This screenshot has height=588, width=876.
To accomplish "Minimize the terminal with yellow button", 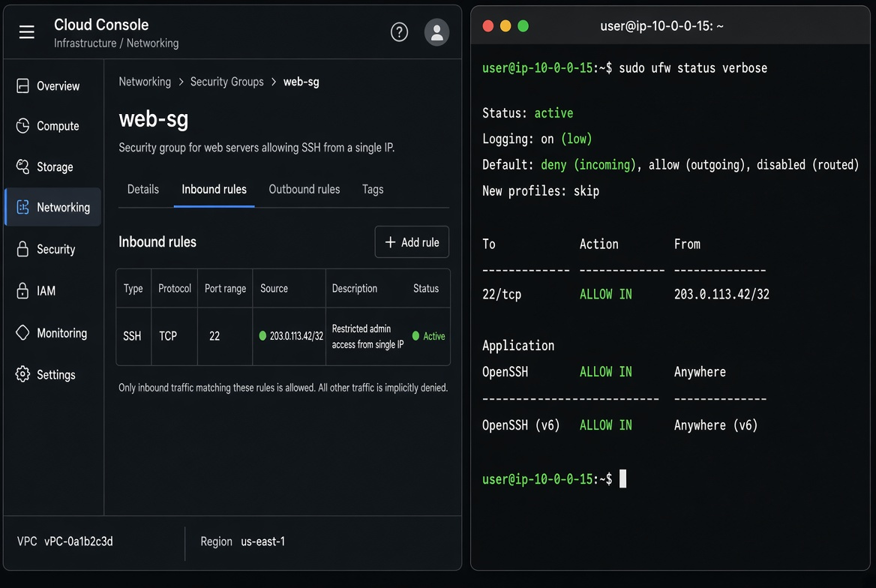I will pyautogui.click(x=505, y=26).
